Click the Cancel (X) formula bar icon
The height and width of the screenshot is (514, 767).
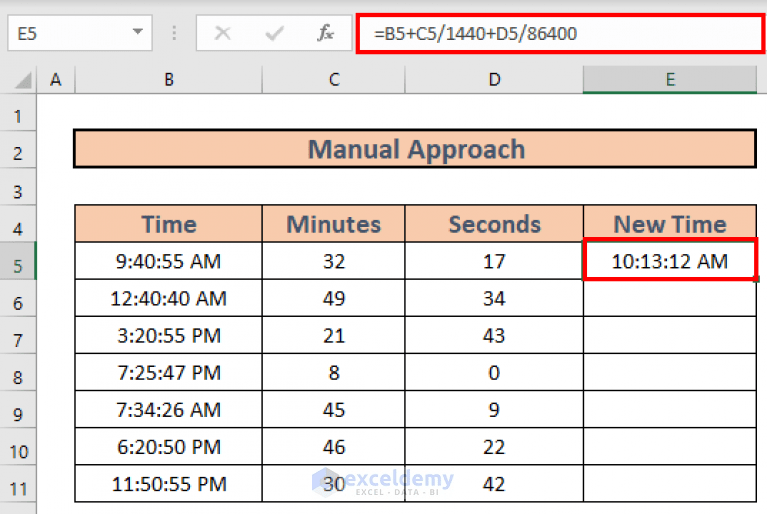[x=223, y=33]
